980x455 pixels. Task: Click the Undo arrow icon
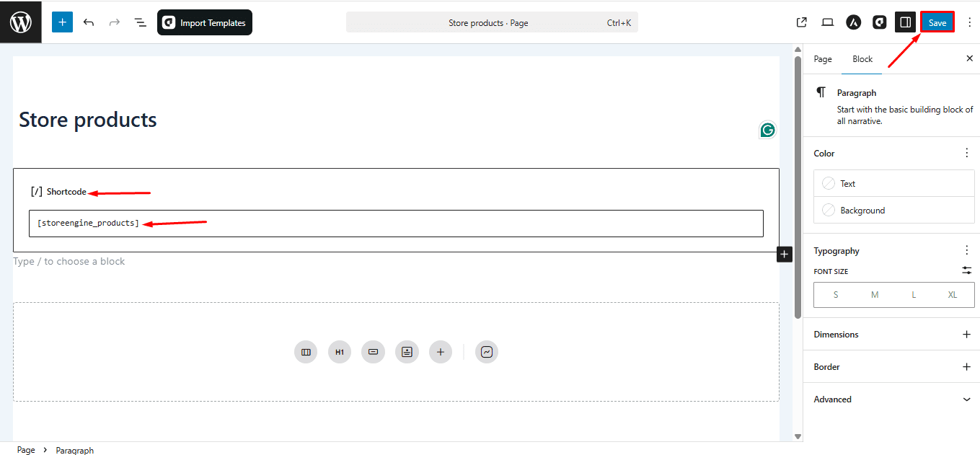point(88,22)
